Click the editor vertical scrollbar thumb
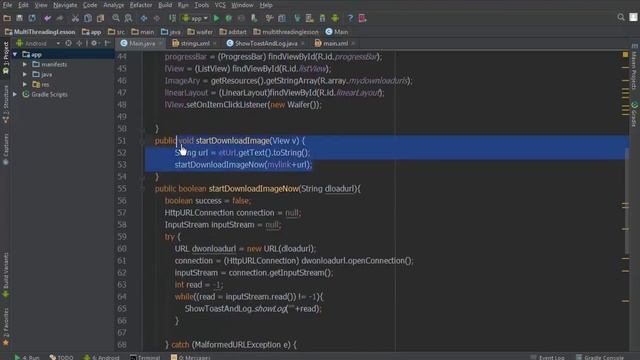This screenshot has height=360, width=640. [x=627, y=200]
